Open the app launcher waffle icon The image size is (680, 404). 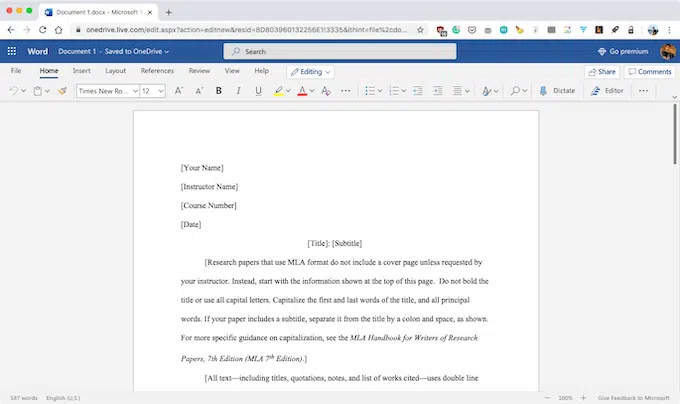tap(12, 51)
